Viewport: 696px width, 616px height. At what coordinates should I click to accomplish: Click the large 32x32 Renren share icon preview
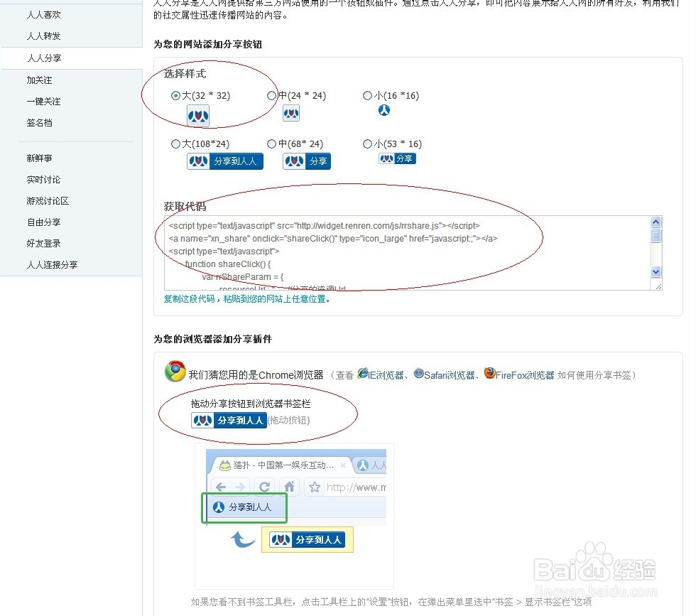click(x=198, y=117)
